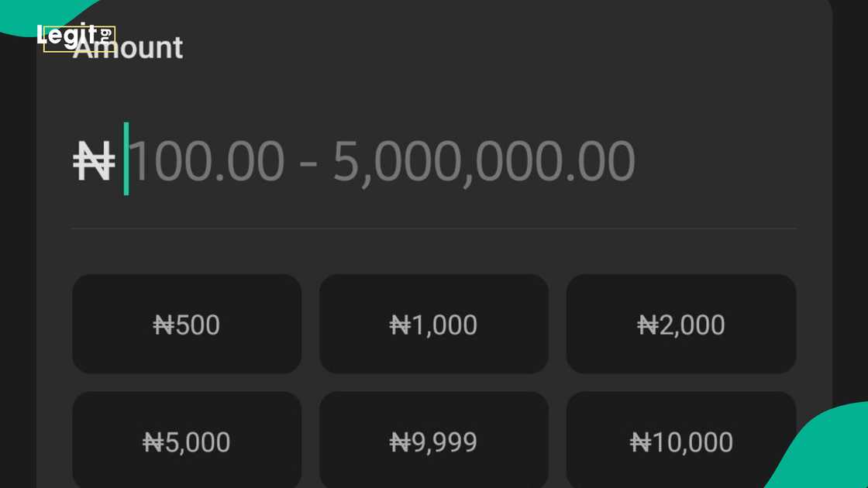Choose the largest quick amount, ₦10,000

tap(680, 441)
